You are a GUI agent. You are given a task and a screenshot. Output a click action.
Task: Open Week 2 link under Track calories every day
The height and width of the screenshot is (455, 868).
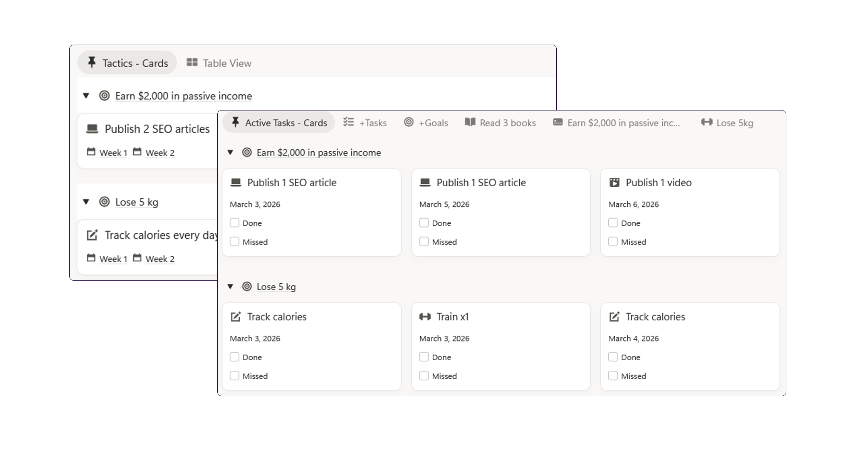tap(159, 259)
